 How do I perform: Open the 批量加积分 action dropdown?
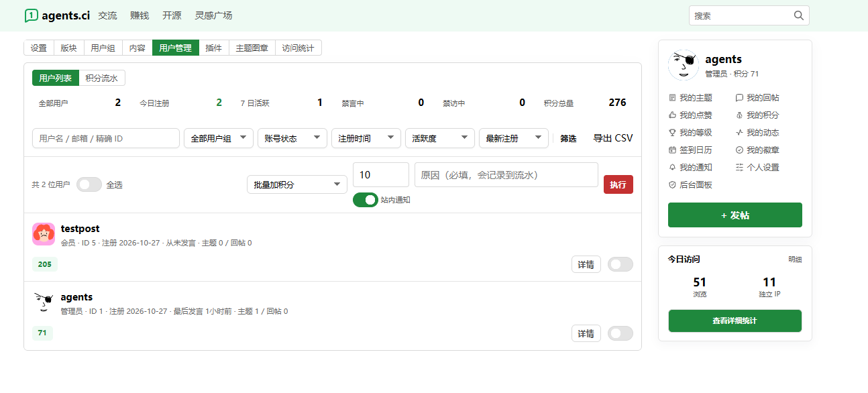coord(297,184)
